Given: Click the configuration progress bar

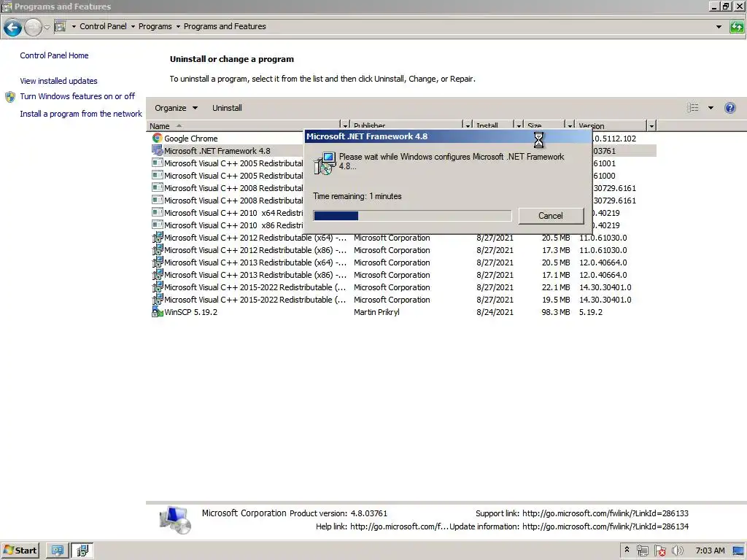Looking at the screenshot, I should 412,216.
